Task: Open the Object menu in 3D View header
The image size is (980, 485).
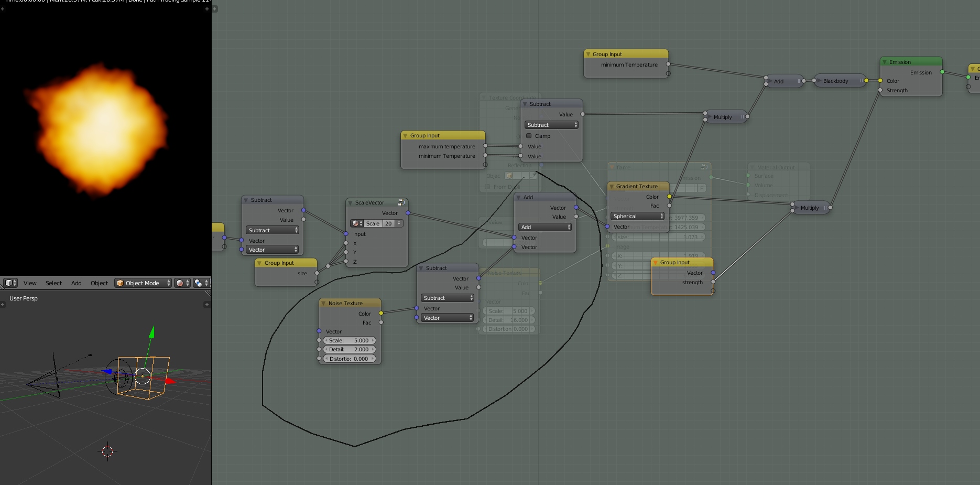Action: [x=99, y=283]
